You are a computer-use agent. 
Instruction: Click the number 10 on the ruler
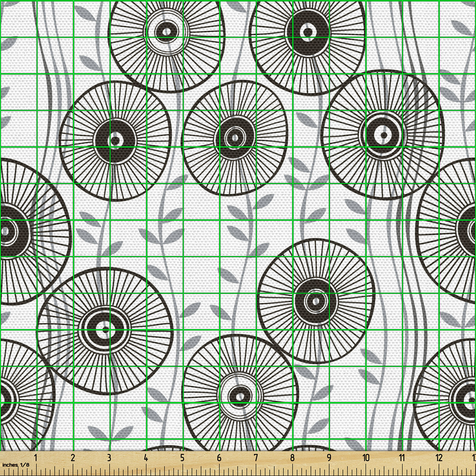[x=366, y=458]
